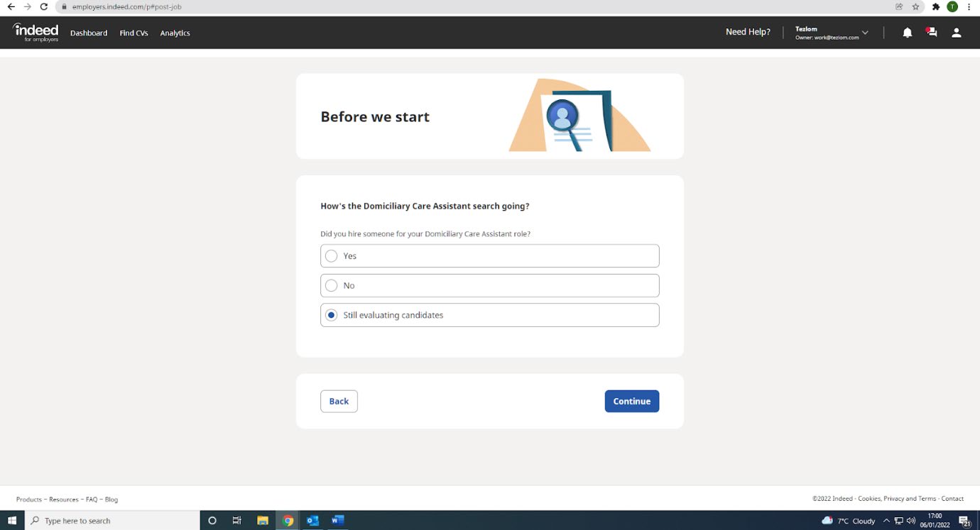Open Find CVs in the navigation bar
Viewport: 980px width, 530px height.
coord(134,33)
